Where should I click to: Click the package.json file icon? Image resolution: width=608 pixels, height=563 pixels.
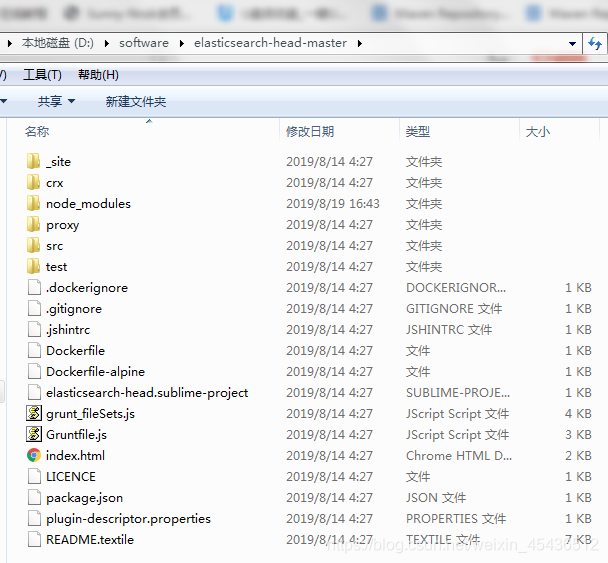34,497
